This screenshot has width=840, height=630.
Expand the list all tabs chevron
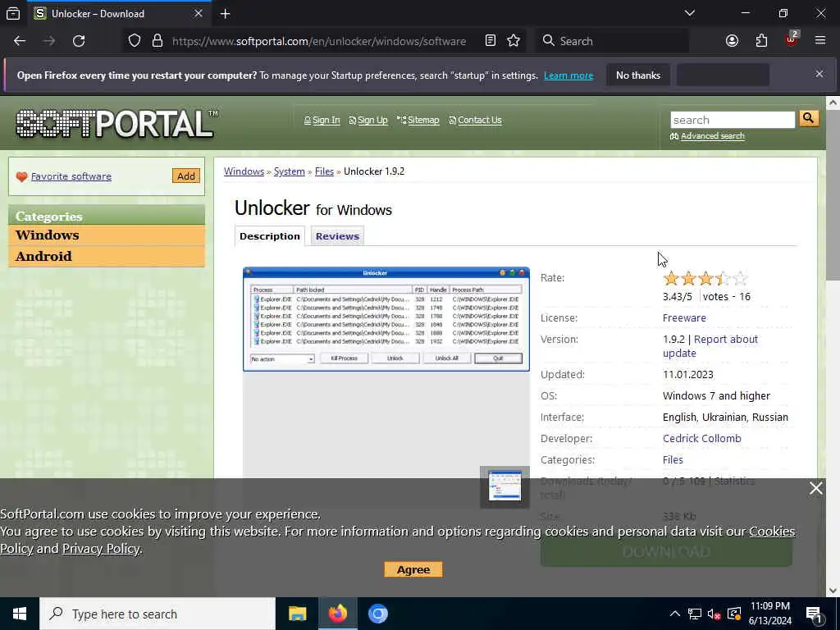click(x=689, y=13)
